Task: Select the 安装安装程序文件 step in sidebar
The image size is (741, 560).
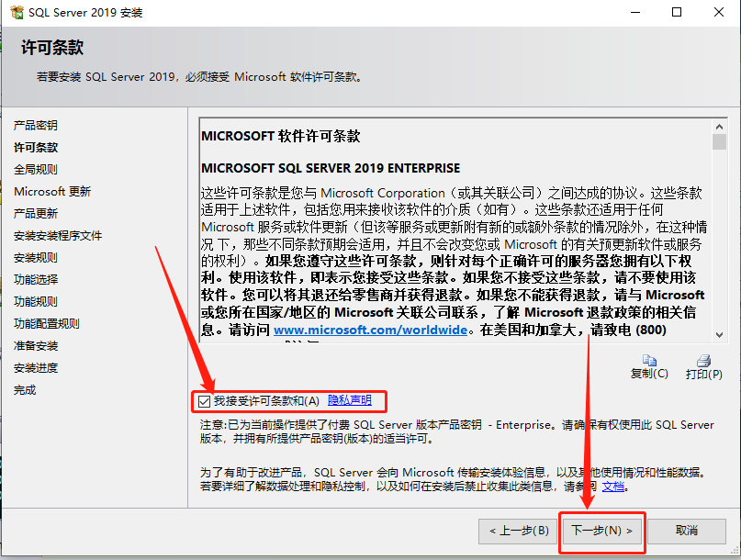Action: coord(58,235)
